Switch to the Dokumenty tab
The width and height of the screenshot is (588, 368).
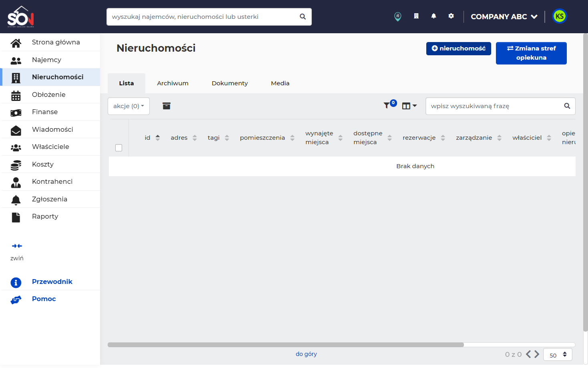(230, 83)
